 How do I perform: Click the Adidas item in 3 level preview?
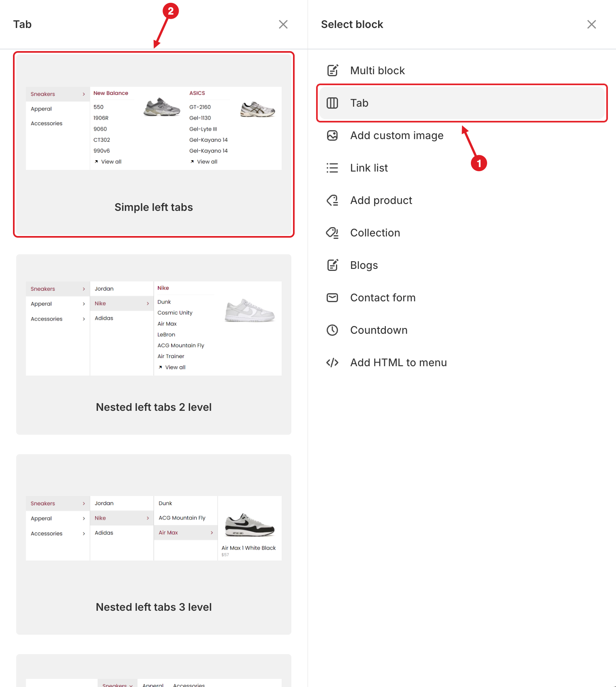(x=104, y=533)
